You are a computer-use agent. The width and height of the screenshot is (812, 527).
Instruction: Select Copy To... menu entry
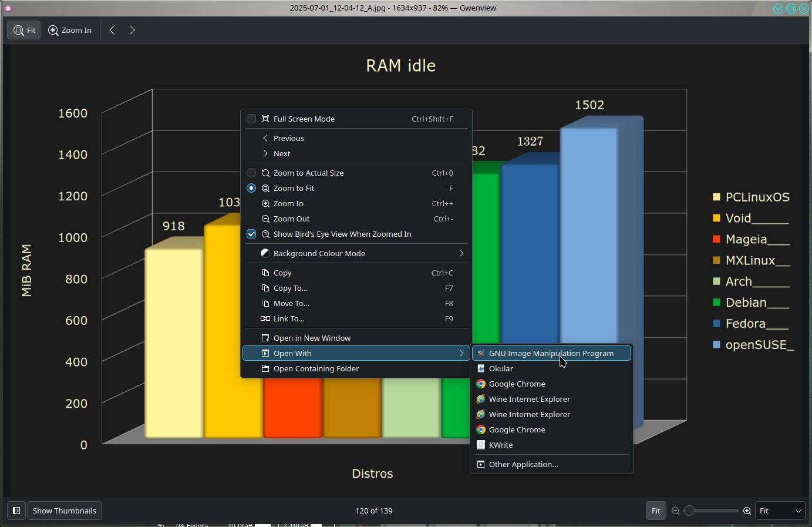click(x=356, y=288)
